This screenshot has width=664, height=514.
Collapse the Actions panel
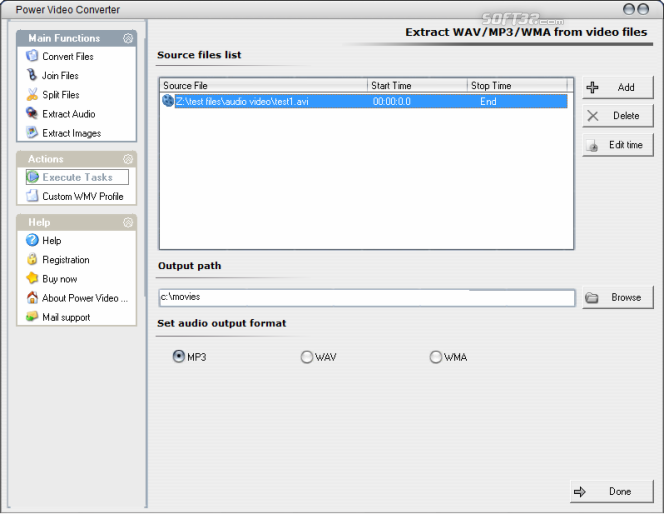pyautogui.click(x=128, y=159)
